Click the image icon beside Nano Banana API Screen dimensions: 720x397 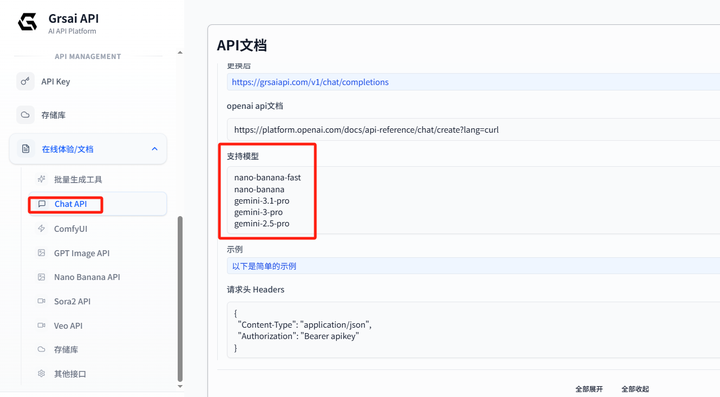(x=41, y=277)
